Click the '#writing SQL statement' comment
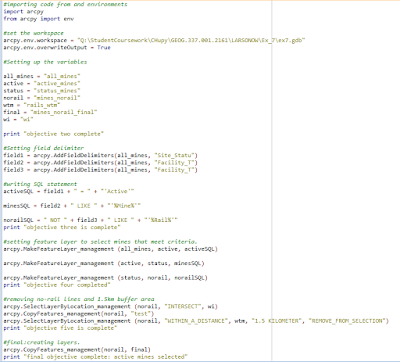The width and height of the screenshot is (400, 362). click(x=40, y=184)
